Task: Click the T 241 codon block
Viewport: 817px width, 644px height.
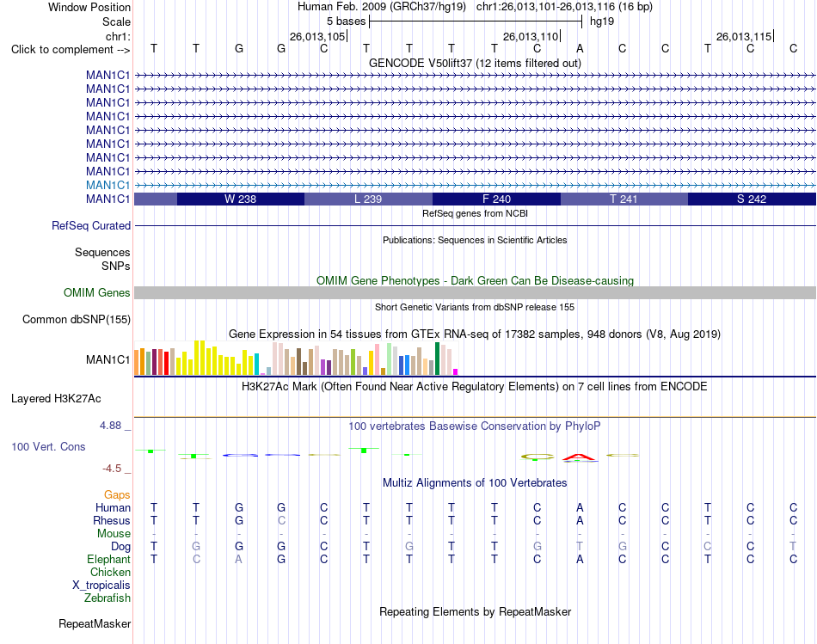Action: click(624, 199)
